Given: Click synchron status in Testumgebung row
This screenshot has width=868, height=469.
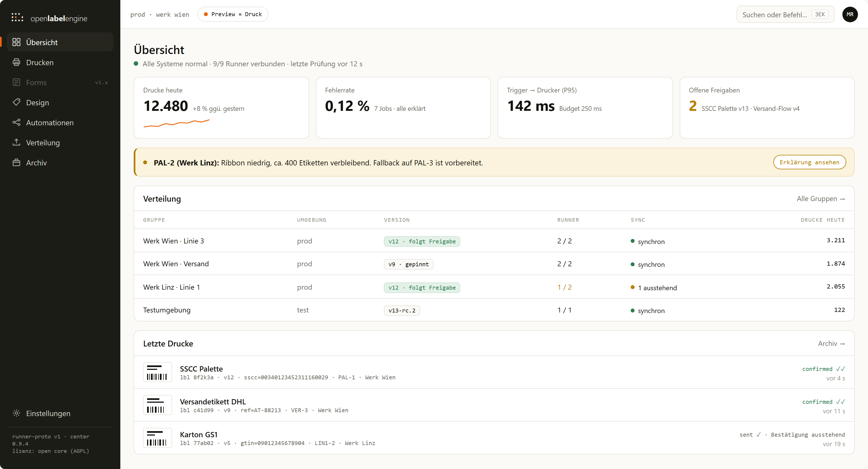Looking at the screenshot, I should point(648,311).
